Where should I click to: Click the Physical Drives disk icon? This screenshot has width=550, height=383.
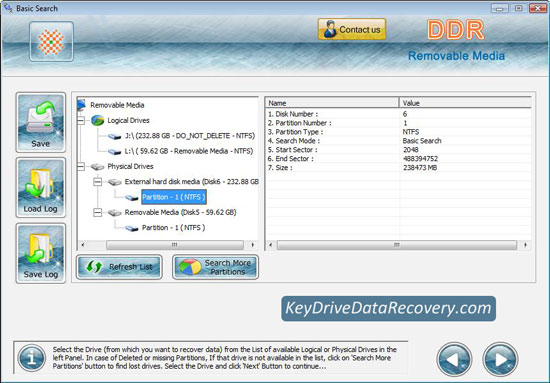98,167
